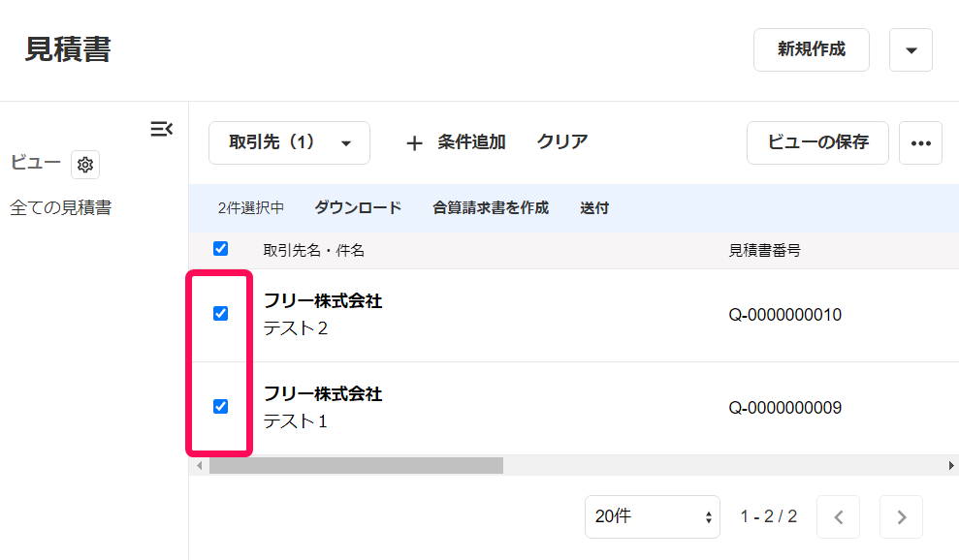Uncheck the テスト1 estimate checkbox
The width and height of the screenshot is (959, 560).
point(221,407)
